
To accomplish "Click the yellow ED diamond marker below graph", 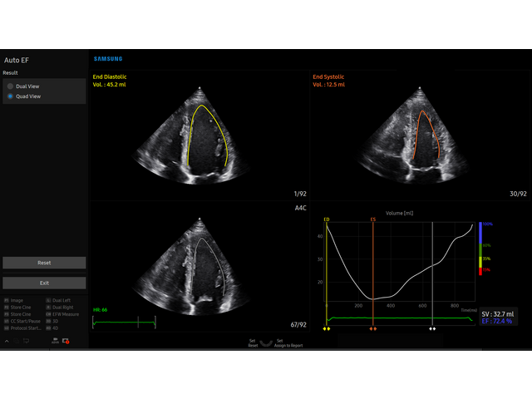I will point(327,328).
